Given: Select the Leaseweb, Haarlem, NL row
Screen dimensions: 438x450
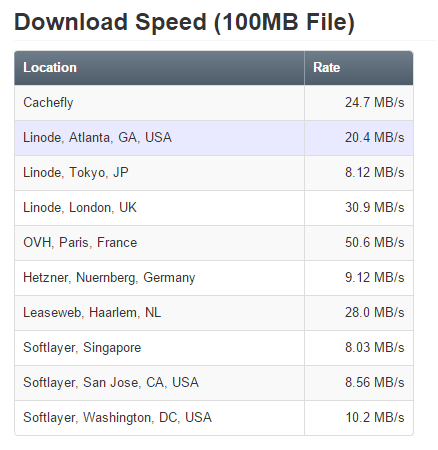Looking at the screenshot, I should pyautogui.click(x=214, y=313).
